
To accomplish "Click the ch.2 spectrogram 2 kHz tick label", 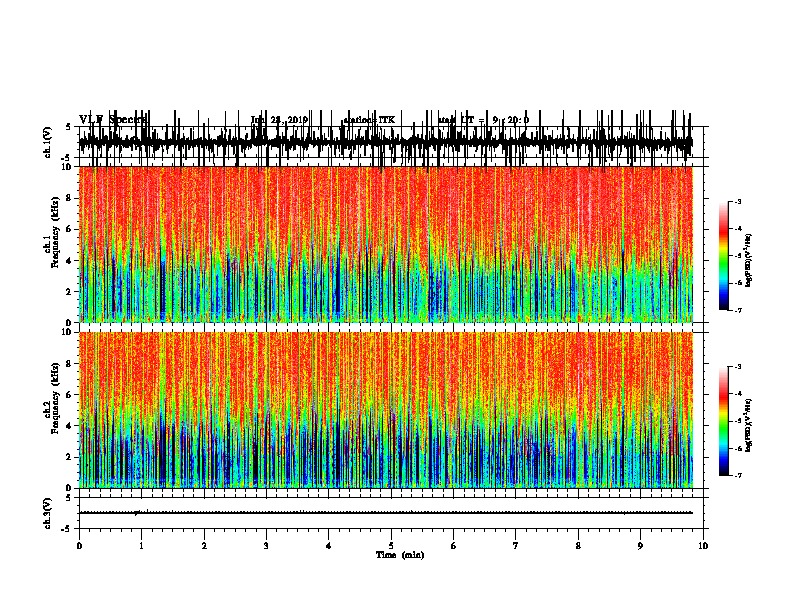I will click(70, 457).
